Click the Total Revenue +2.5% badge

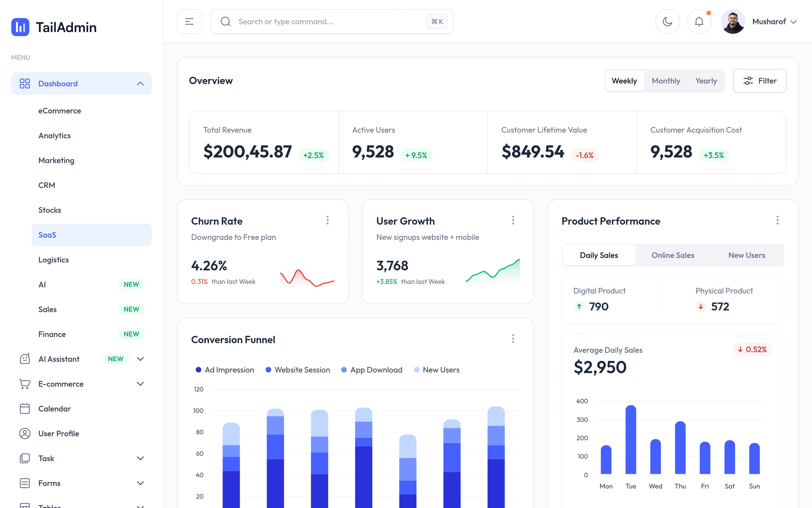tap(314, 155)
